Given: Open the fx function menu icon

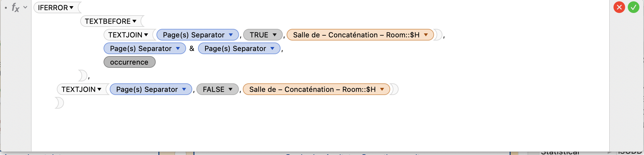Looking at the screenshot, I should pos(15,7).
